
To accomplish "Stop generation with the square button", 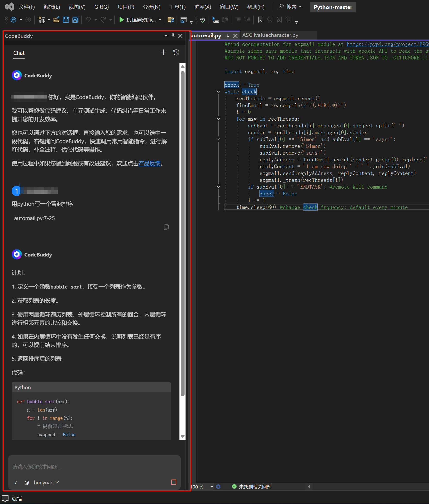I will (x=174, y=482).
